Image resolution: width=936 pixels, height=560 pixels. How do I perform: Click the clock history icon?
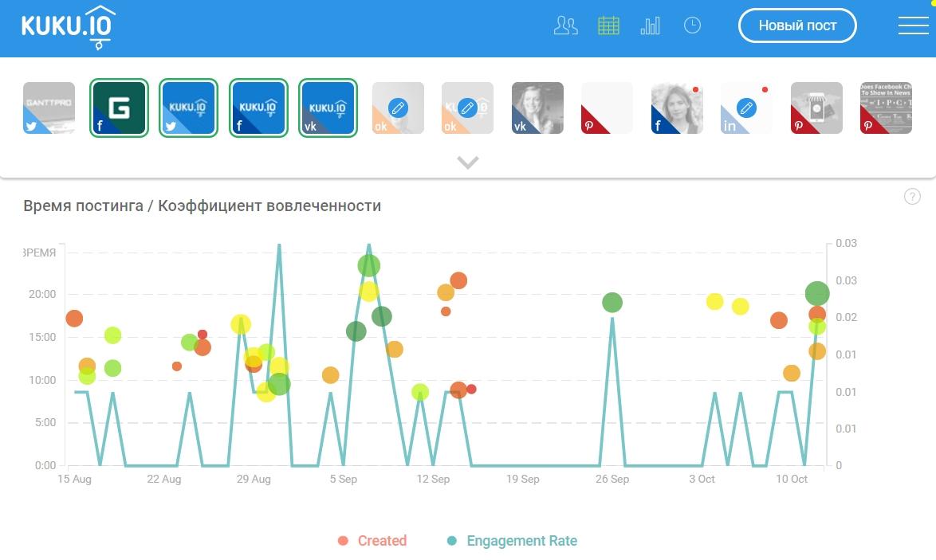pos(692,25)
